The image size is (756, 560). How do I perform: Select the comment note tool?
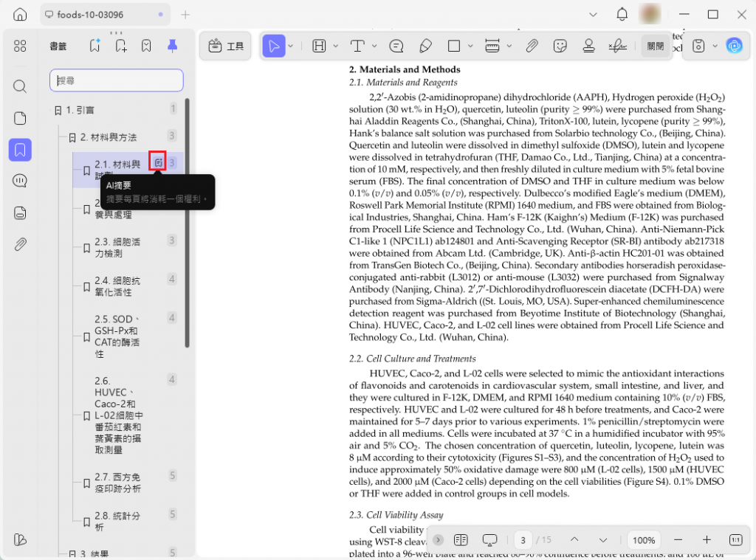(396, 46)
